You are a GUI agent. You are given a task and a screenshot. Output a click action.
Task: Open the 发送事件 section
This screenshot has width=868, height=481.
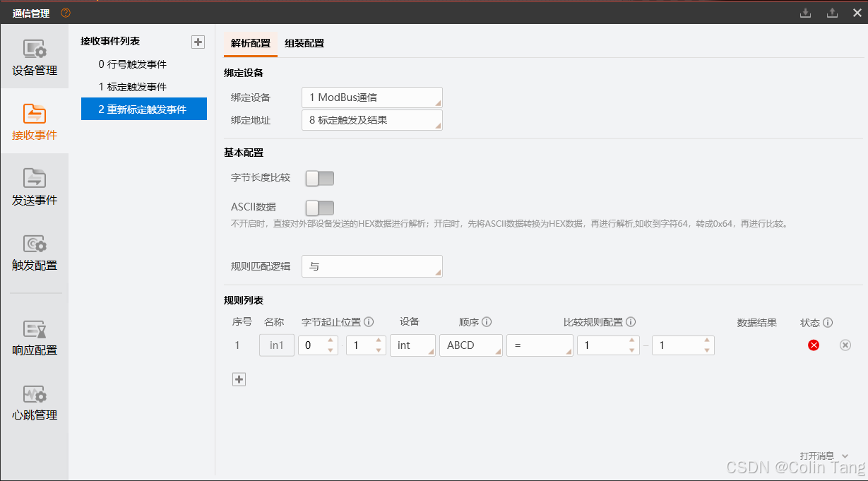[34, 187]
